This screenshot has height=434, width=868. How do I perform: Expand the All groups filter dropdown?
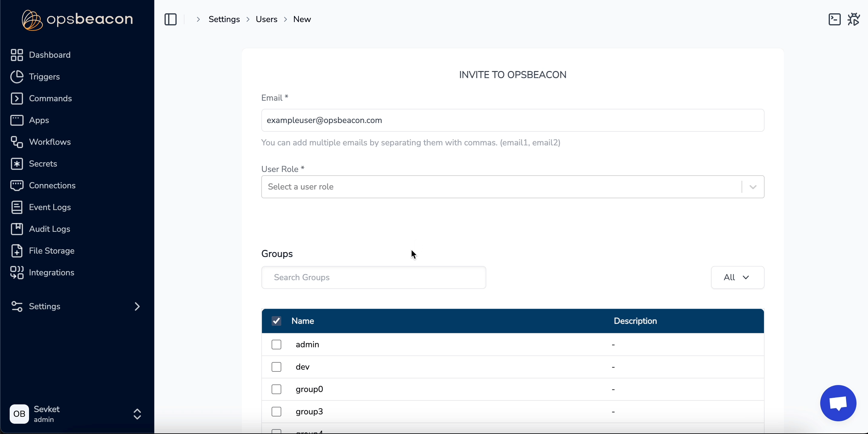click(737, 277)
